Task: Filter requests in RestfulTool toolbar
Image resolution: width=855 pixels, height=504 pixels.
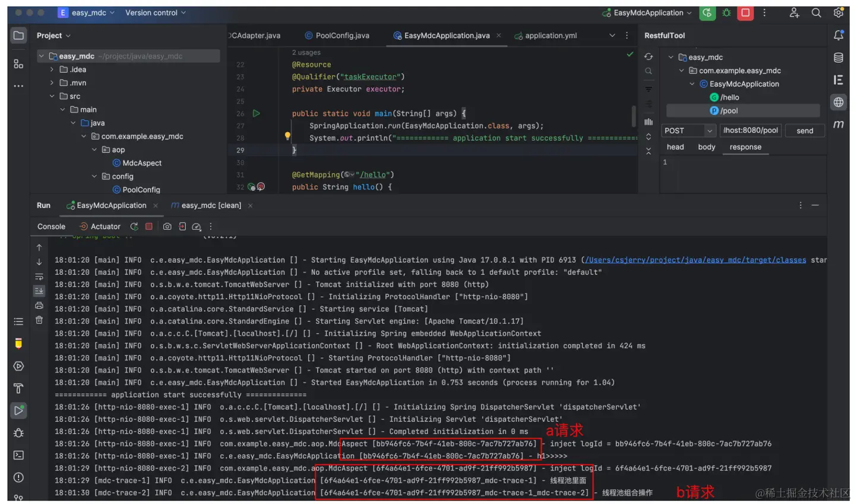Action: pos(648,89)
